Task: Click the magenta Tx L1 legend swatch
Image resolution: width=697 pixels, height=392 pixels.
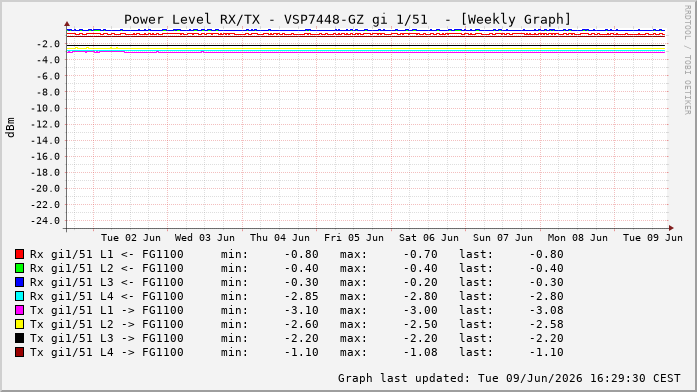Action: (x=19, y=310)
